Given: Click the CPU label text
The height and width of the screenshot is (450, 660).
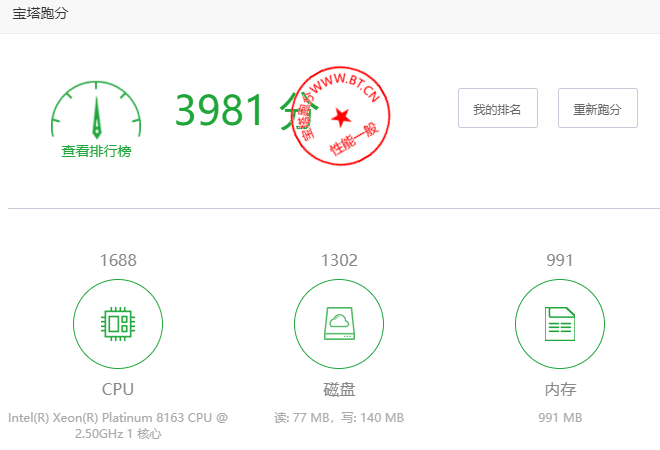Looking at the screenshot, I should tap(118, 389).
